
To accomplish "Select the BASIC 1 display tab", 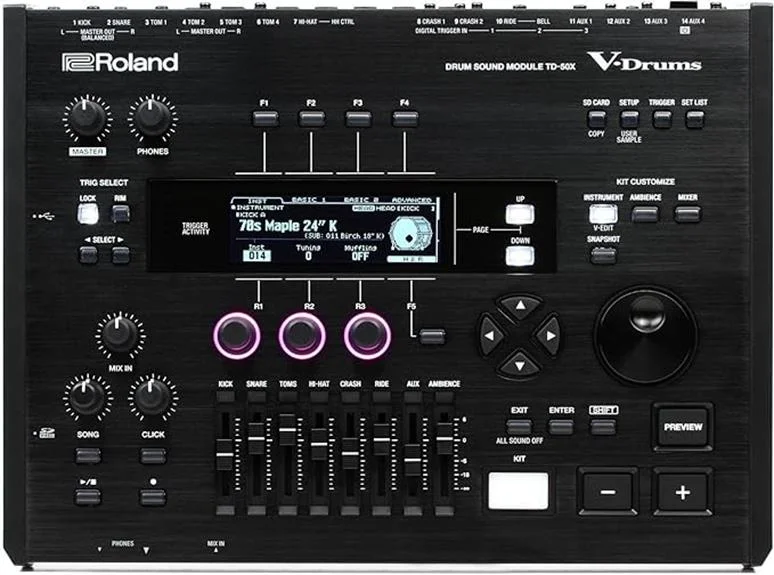I will (309, 200).
